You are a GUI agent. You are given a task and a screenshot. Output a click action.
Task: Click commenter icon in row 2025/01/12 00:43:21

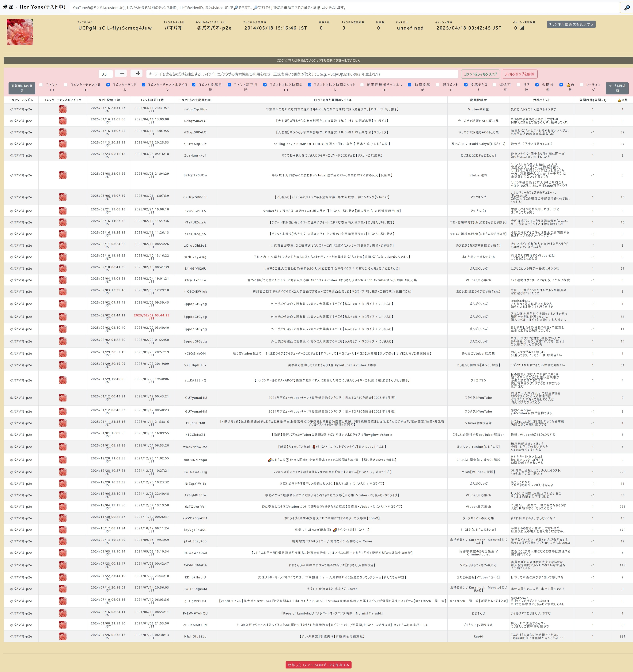(63, 398)
